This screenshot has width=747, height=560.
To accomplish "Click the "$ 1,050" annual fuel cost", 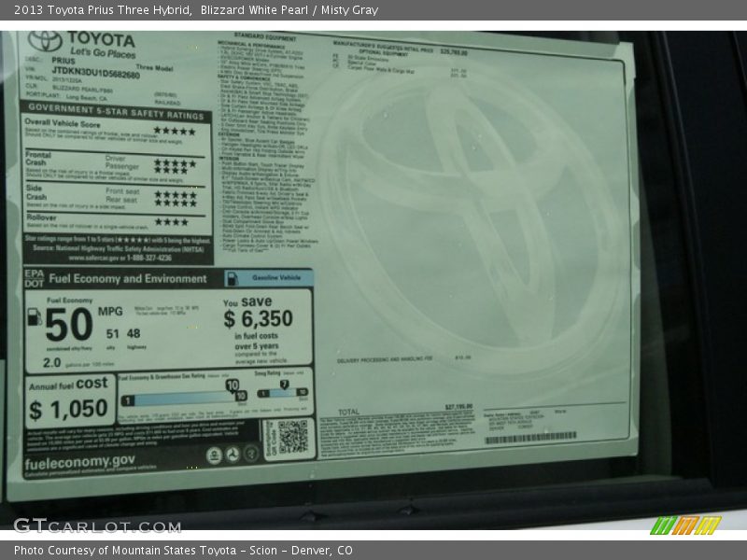I will 68,409.
